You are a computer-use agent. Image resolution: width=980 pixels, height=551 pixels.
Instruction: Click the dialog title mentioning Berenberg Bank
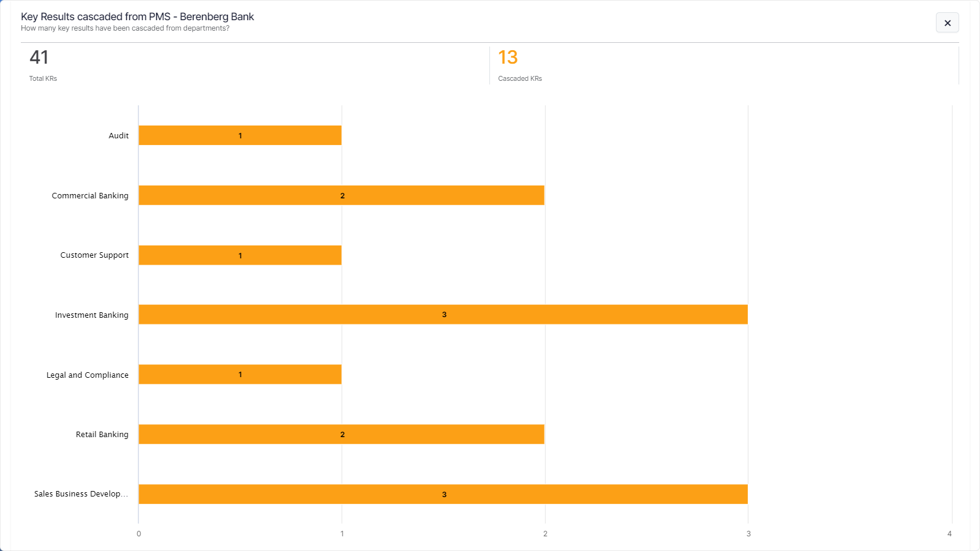click(x=137, y=17)
